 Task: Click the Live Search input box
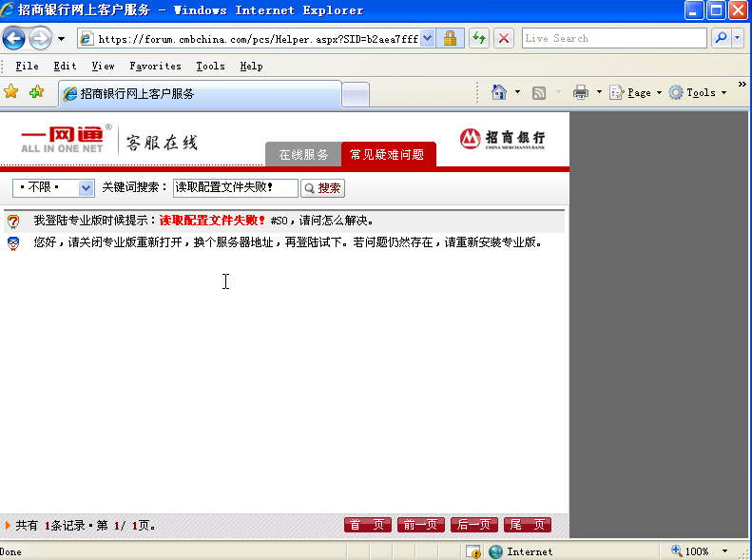tap(614, 38)
